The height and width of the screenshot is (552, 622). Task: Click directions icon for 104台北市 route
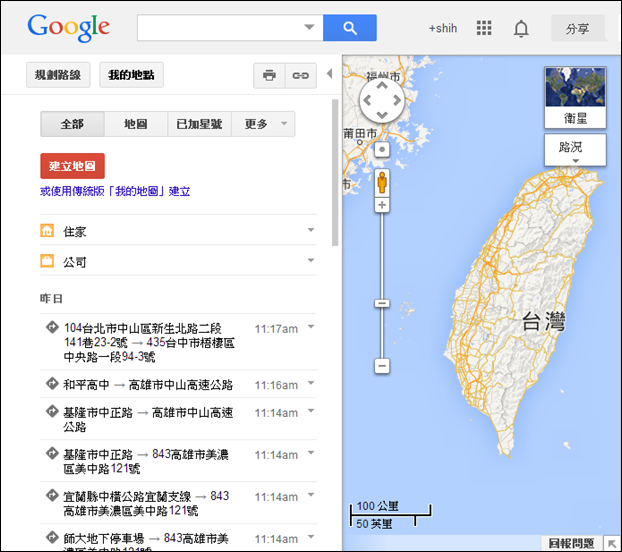(52, 327)
